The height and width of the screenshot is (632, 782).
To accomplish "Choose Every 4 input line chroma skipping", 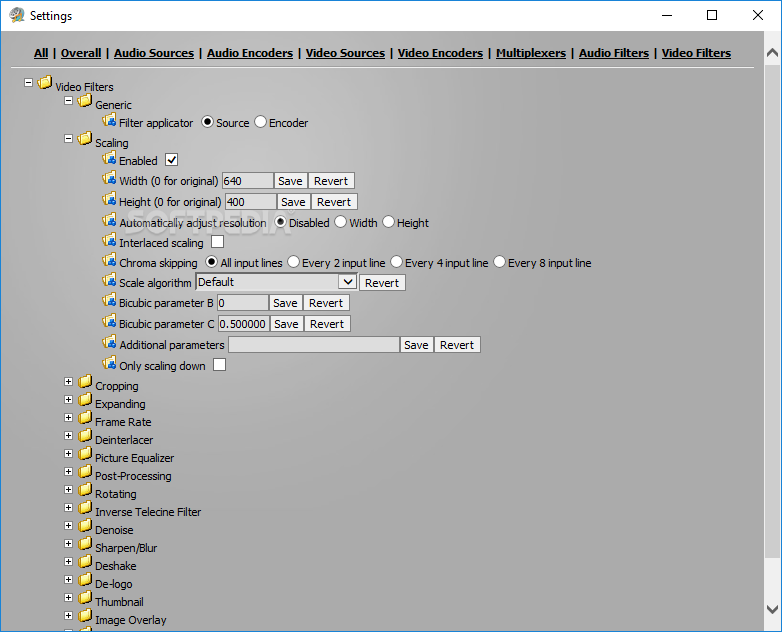I will click(396, 261).
